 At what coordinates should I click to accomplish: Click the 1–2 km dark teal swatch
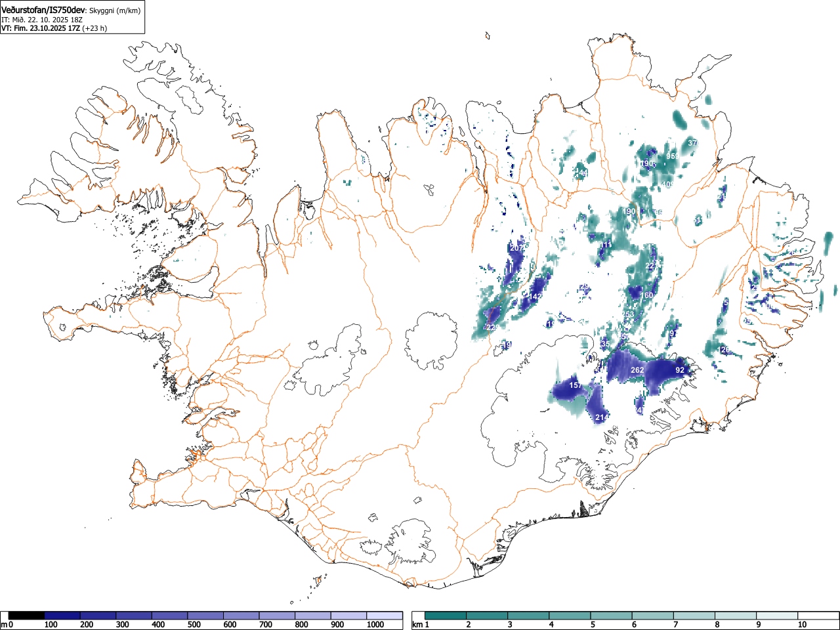[446, 616]
